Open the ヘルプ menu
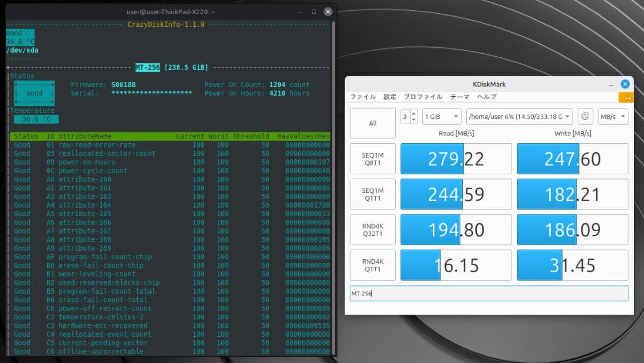Screen dimensions: 644x363 pos(487,97)
